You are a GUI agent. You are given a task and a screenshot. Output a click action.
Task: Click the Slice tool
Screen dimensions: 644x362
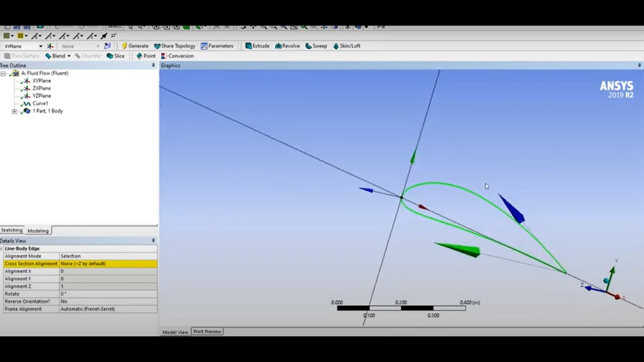coord(115,56)
